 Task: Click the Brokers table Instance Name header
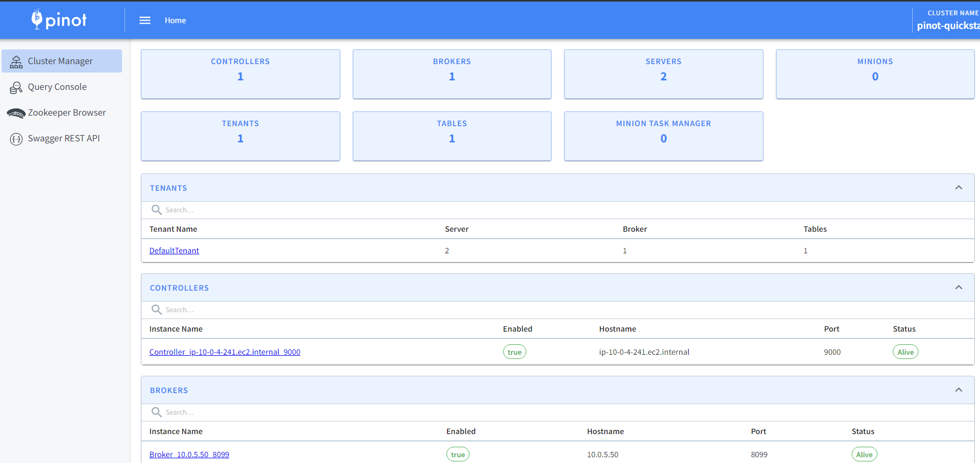click(x=176, y=431)
